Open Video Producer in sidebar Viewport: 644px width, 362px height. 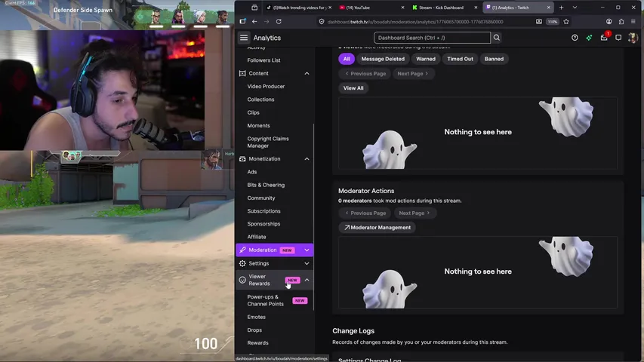tap(266, 87)
